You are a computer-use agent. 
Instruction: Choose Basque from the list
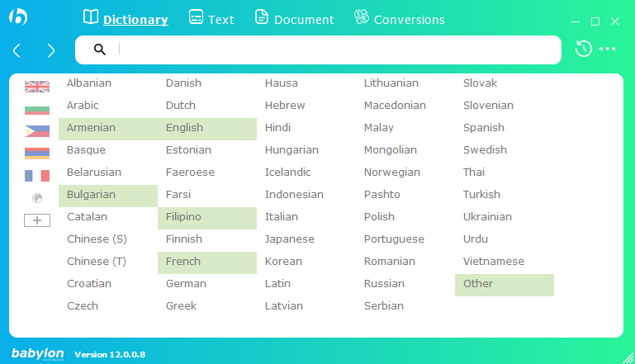(86, 150)
